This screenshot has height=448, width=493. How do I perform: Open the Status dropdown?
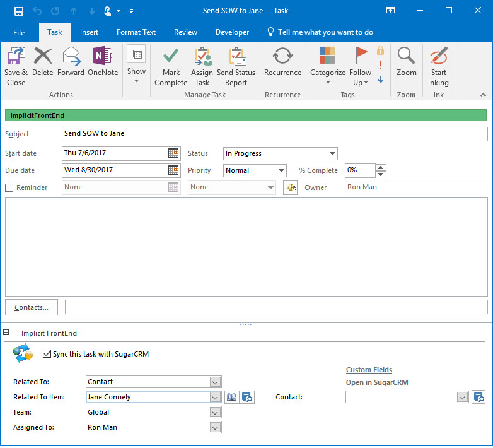point(332,153)
